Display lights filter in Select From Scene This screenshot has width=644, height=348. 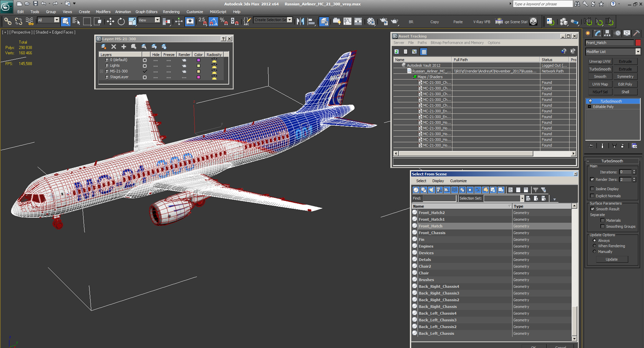coord(431,190)
